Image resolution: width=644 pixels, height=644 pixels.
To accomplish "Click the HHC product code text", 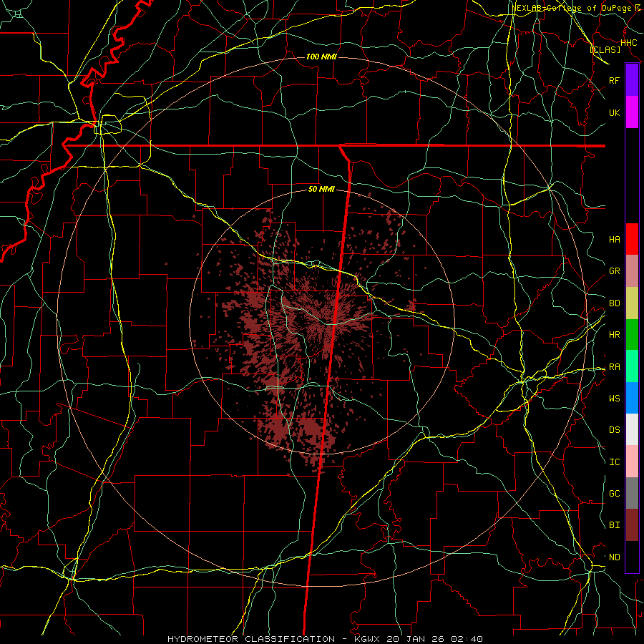I will [x=628, y=43].
